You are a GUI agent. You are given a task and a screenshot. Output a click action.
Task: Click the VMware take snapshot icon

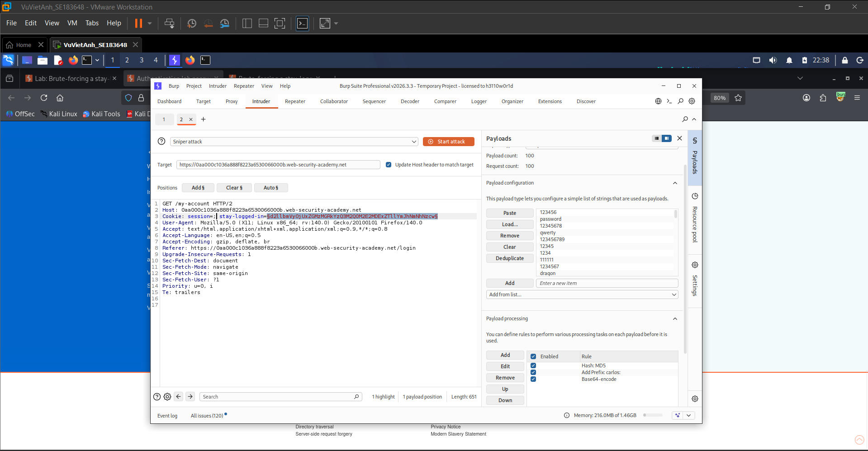click(192, 23)
